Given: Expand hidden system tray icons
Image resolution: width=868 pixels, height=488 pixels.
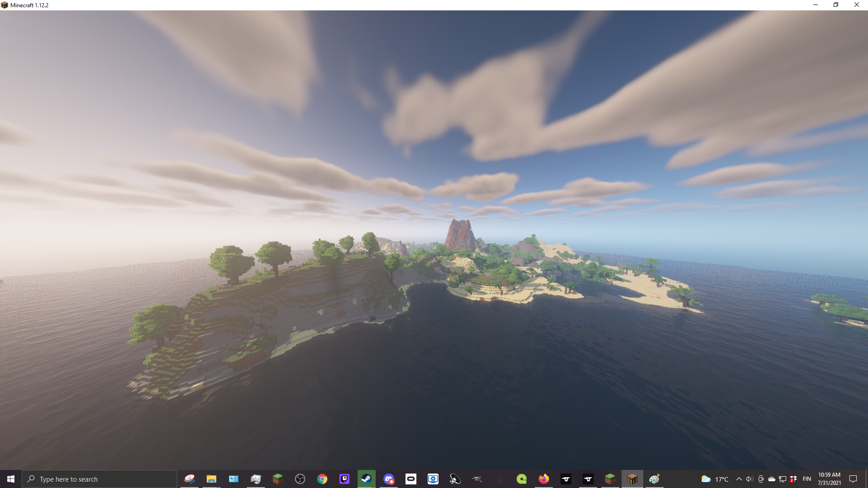Looking at the screenshot, I should [x=739, y=479].
